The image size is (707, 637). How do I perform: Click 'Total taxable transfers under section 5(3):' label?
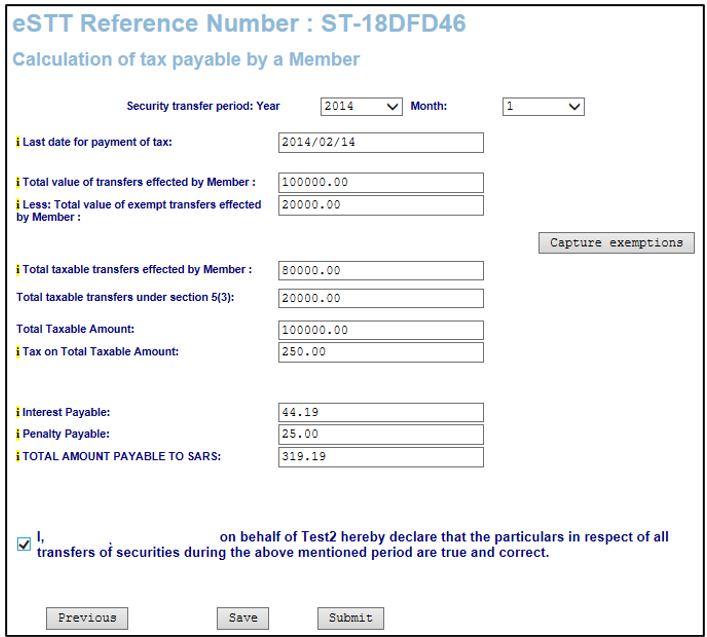point(125,298)
